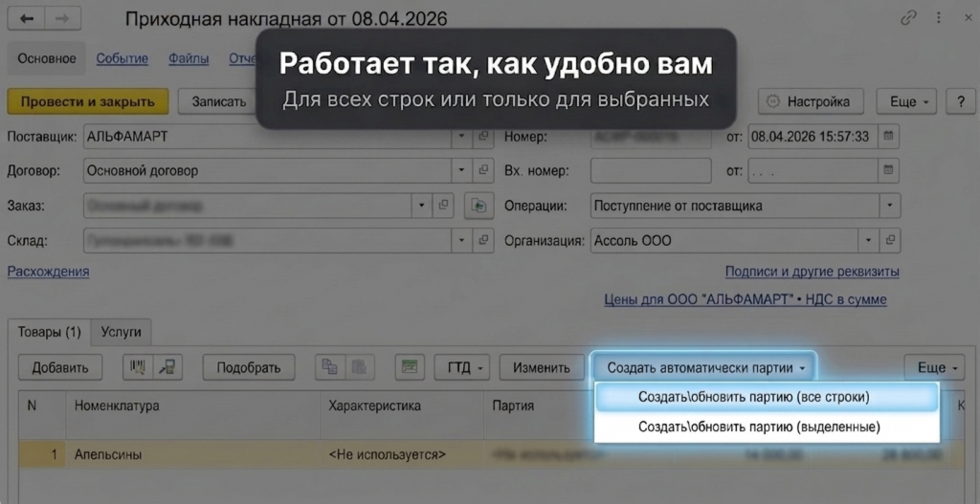Open the Заказ record icon

[443, 205]
